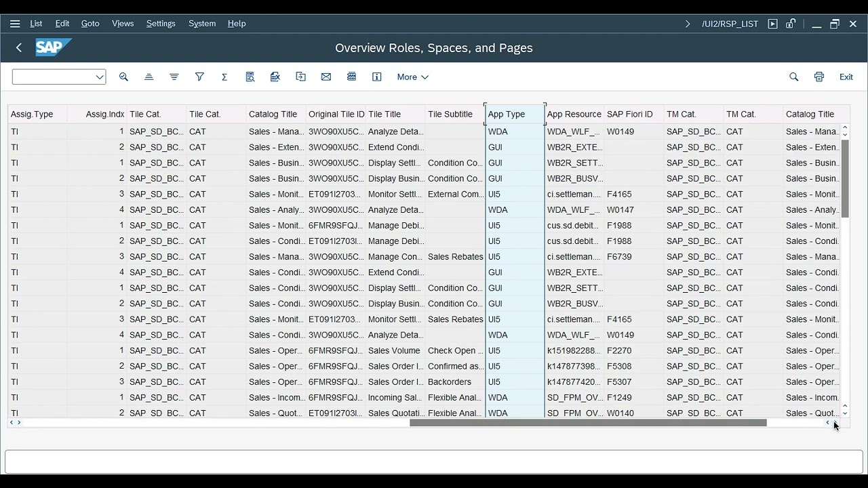Click the status bar message area
868x488 pixels.
[x=433, y=462]
